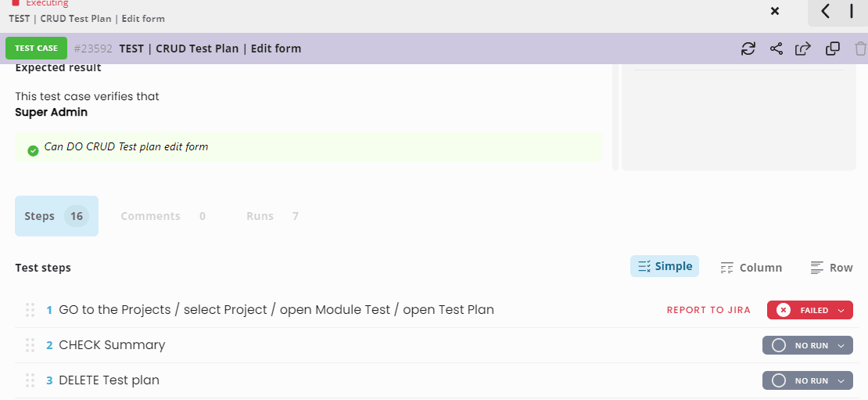868x400 pixels.
Task: Click drag handle for step 1
Action: point(30,310)
